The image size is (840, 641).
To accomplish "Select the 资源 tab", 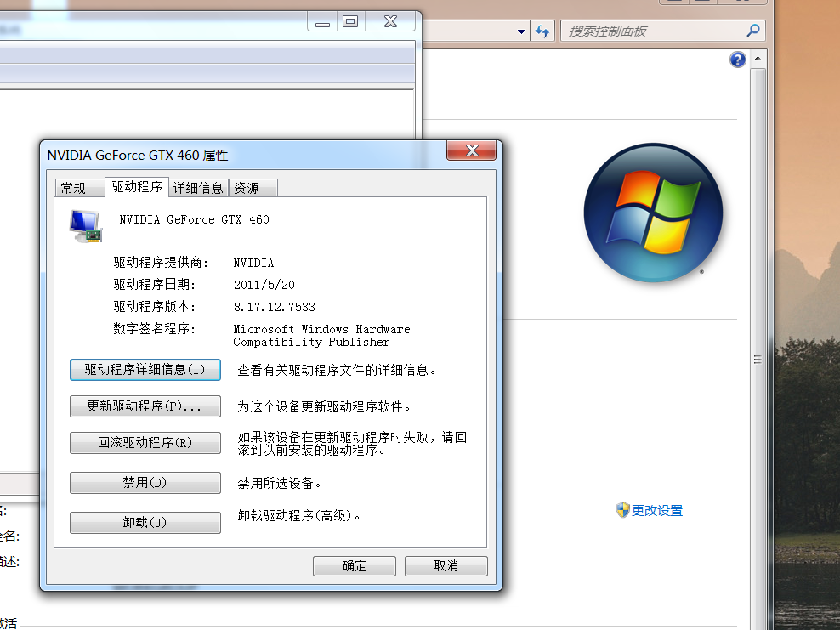I will point(247,188).
